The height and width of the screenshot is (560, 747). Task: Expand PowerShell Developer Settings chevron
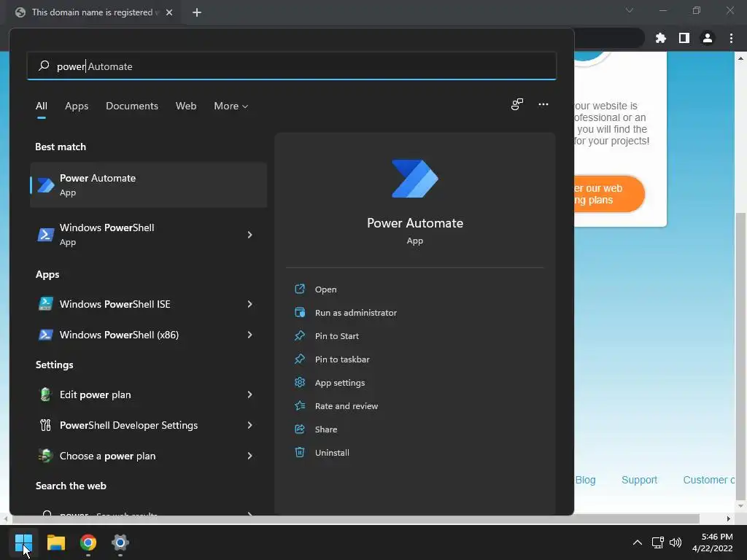tap(249, 425)
